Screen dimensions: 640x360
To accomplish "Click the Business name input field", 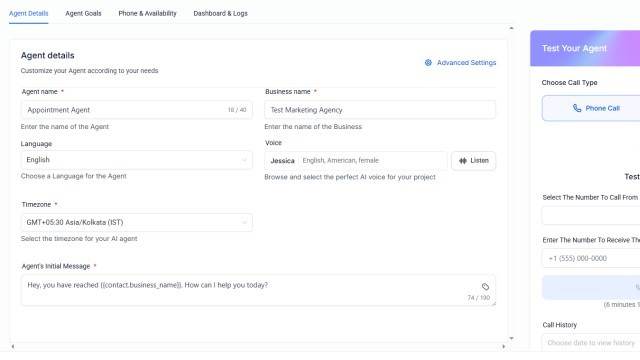I will coord(380,110).
